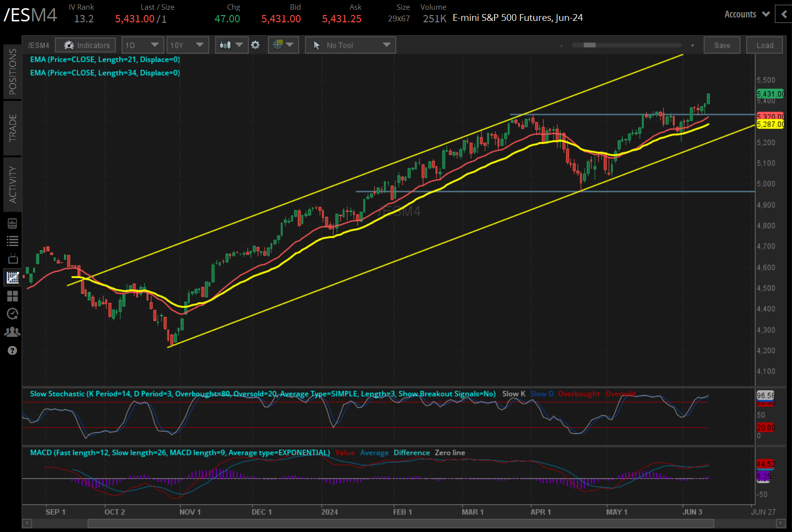
Task: Open the chart studies/earnings report icon
Action: pos(13,223)
